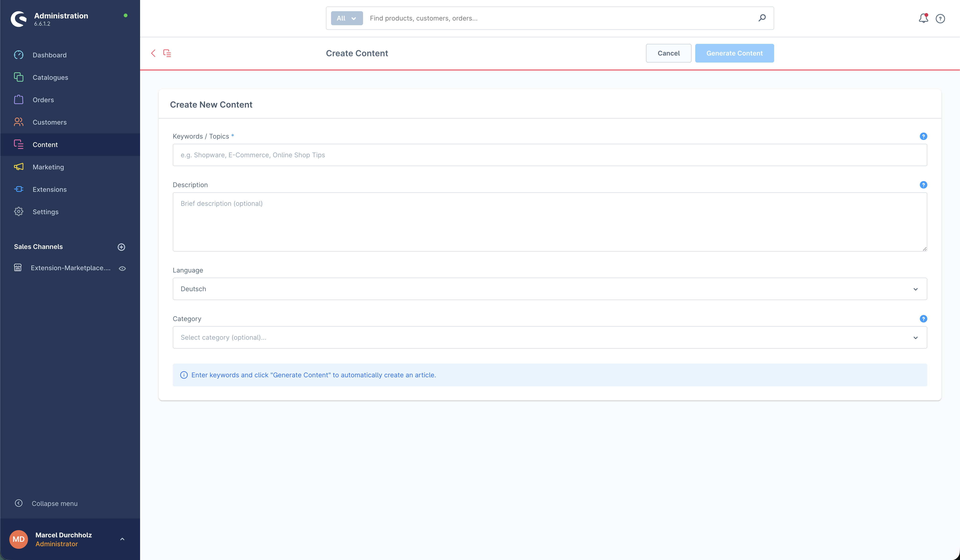Click the search magnifier icon

[x=762, y=18]
